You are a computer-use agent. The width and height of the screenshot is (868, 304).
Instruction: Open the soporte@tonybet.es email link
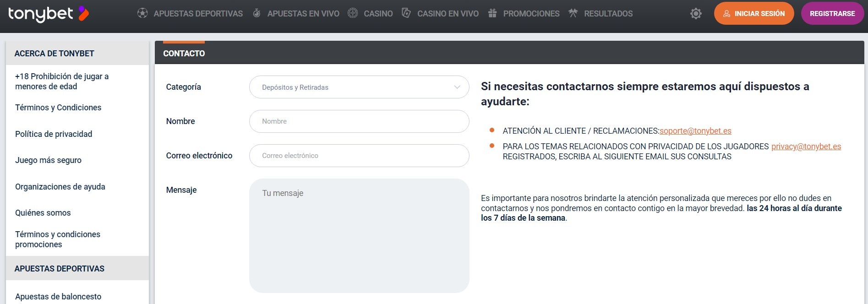[x=695, y=131]
